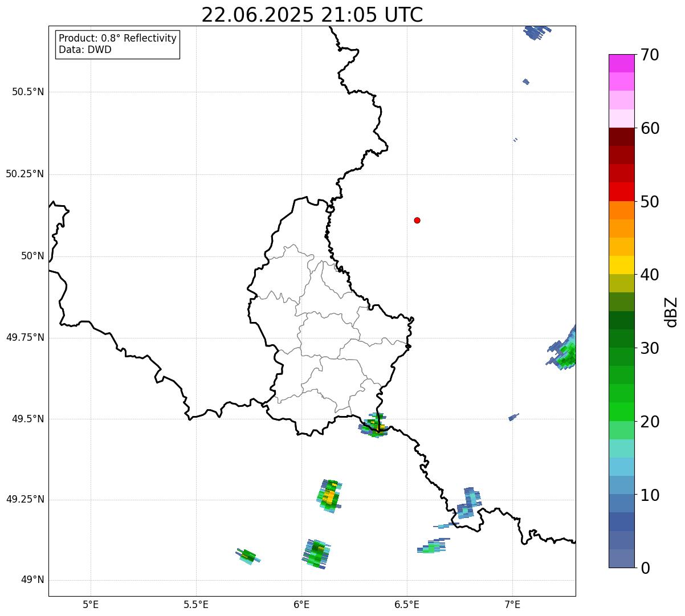Pick the yellow colorbar swatch above 40

click(622, 265)
